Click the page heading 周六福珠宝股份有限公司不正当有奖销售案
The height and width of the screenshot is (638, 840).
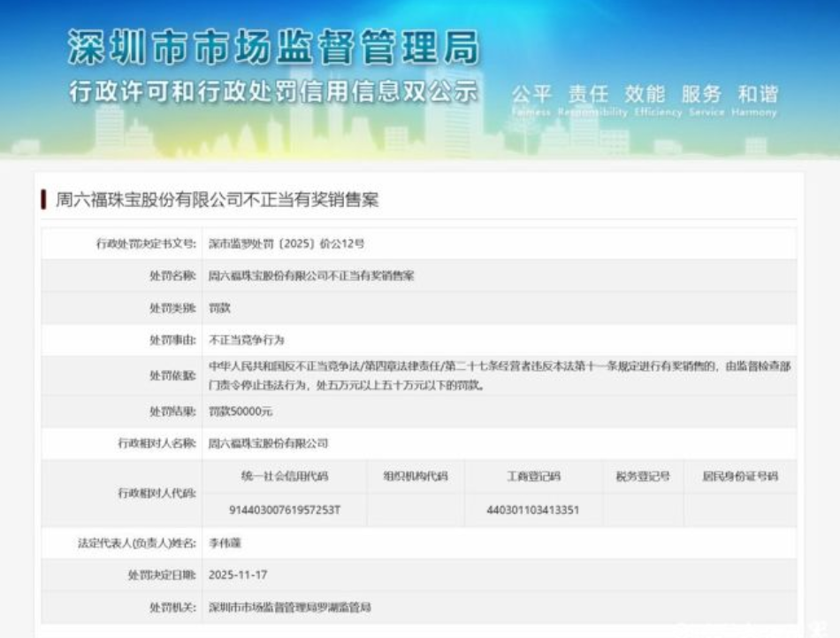click(x=217, y=200)
